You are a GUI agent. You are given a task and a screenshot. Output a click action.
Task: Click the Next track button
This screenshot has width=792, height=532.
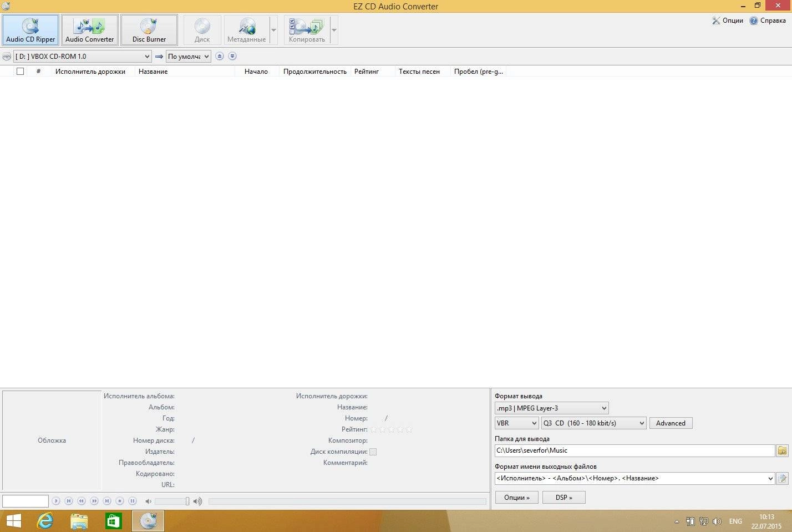[x=107, y=501]
